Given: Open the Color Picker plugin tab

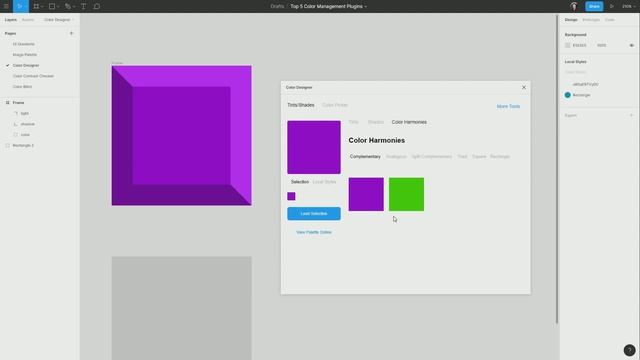Looking at the screenshot, I should (335, 105).
